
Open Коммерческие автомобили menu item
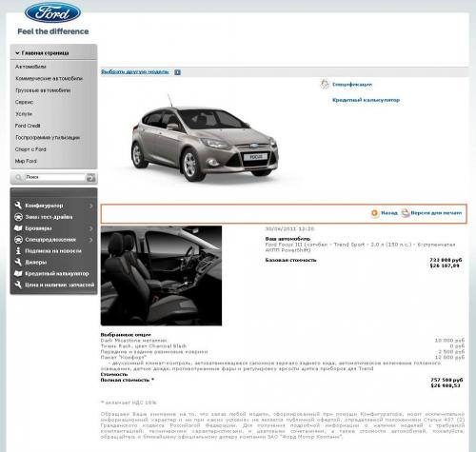click(x=50, y=78)
